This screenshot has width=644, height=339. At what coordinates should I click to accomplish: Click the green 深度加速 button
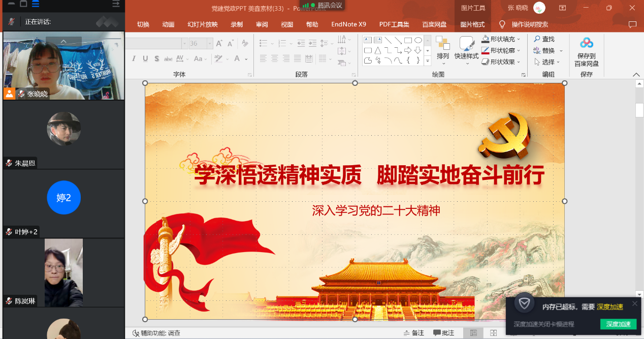point(618,324)
